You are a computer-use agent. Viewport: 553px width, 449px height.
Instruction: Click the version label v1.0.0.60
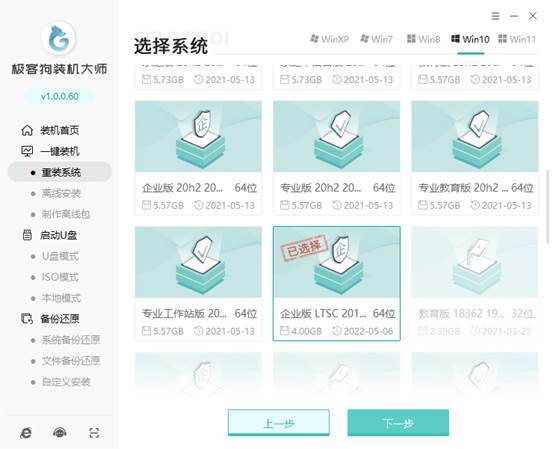pos(60,96)
